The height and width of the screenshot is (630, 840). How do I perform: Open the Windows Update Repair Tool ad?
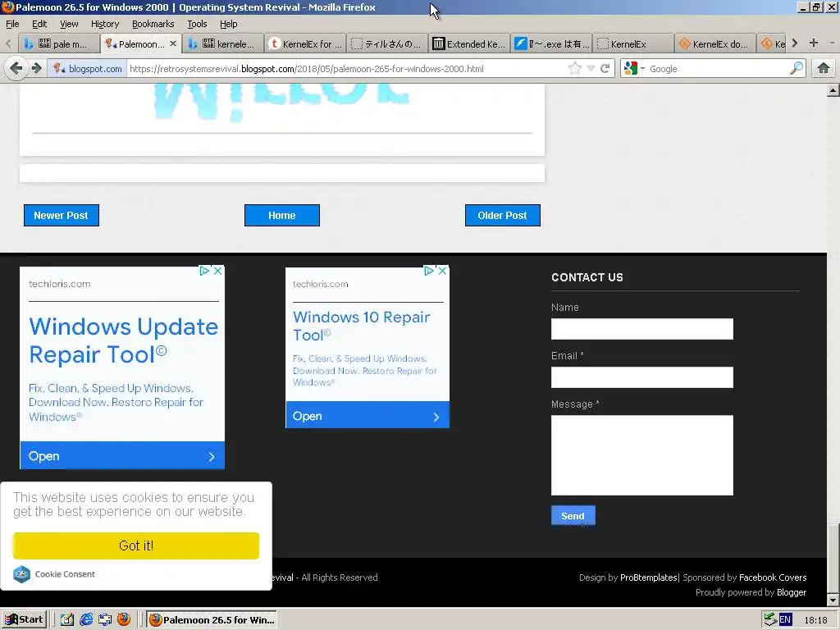click(x=122, y=456)
